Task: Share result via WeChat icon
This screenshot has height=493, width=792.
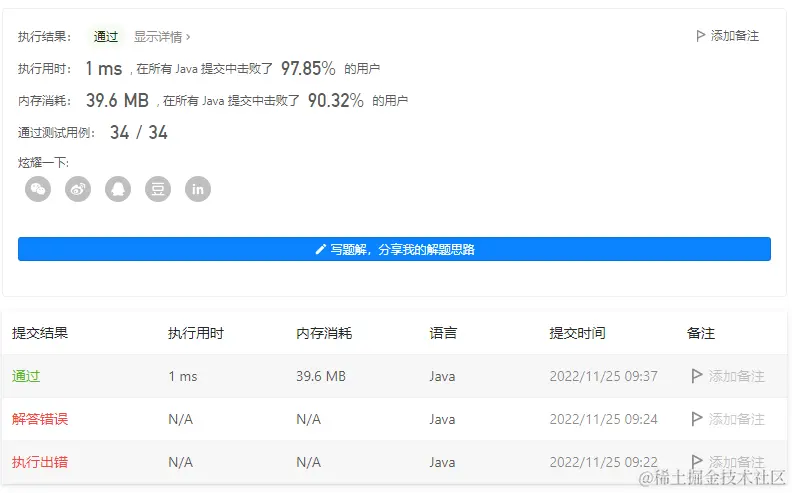Action: pyautogui.click(x=38, y=189)
